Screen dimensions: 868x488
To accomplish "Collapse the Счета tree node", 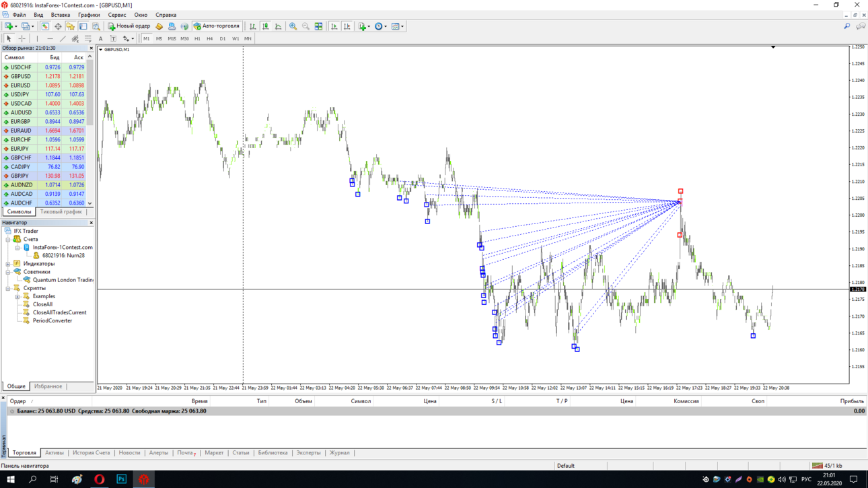I will [x=8, y=239].
